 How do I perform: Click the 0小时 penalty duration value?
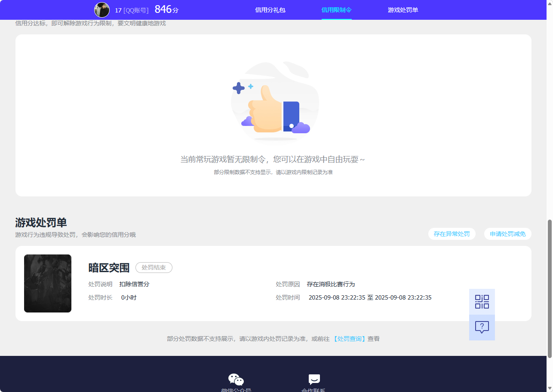[x=129, y=297]
